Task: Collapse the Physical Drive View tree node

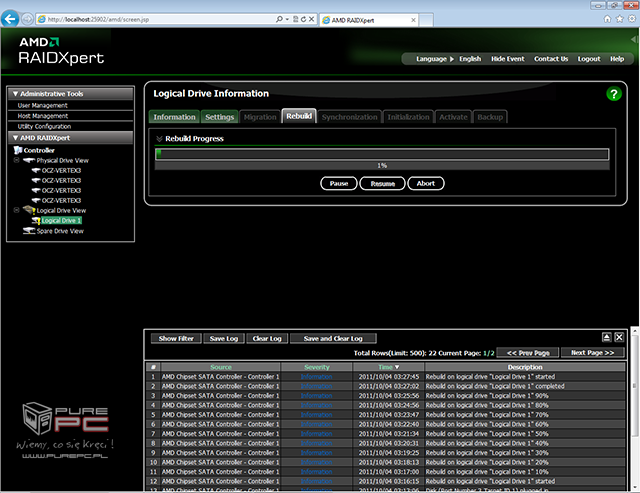Action: (x=16, y=160)
